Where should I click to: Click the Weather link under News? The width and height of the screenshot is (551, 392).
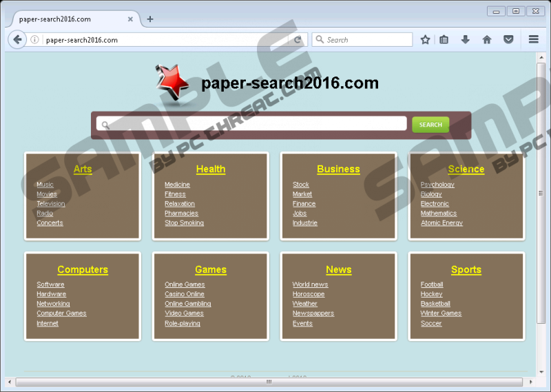(x=304, y=304)
